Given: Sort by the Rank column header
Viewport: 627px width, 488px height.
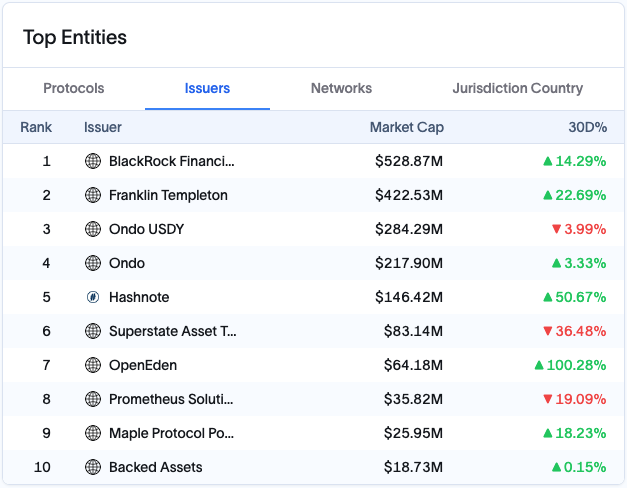Looking at the screenshot, I should pos(36,127).
